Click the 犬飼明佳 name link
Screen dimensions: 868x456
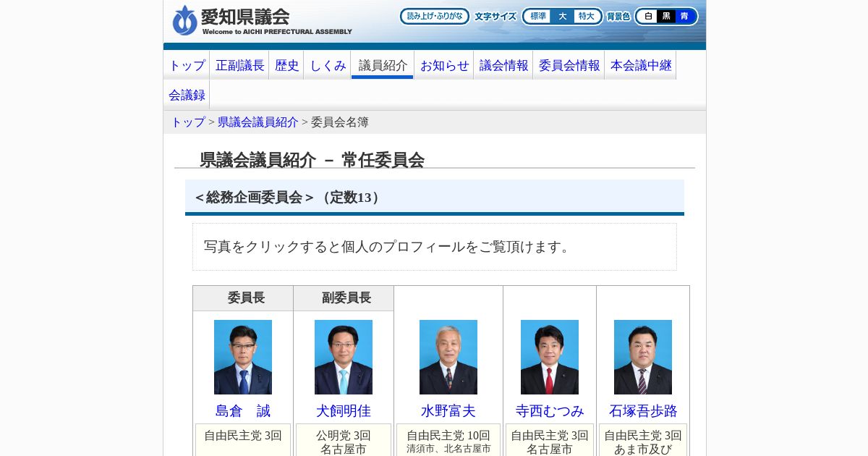[x=344, y=411]
